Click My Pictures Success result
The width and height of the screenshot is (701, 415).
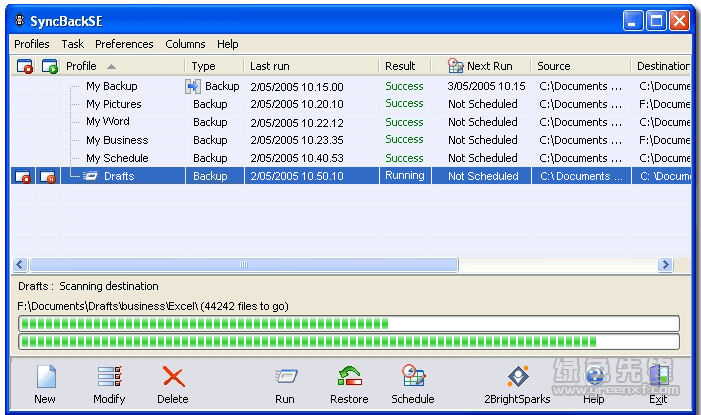point(404,103)
